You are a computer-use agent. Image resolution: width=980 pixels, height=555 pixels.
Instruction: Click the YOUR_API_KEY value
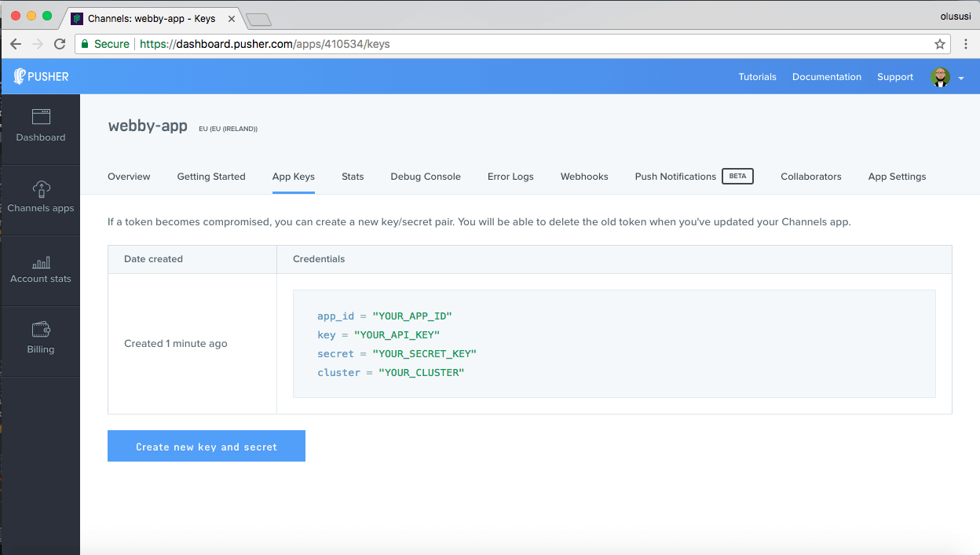[397, 335]
